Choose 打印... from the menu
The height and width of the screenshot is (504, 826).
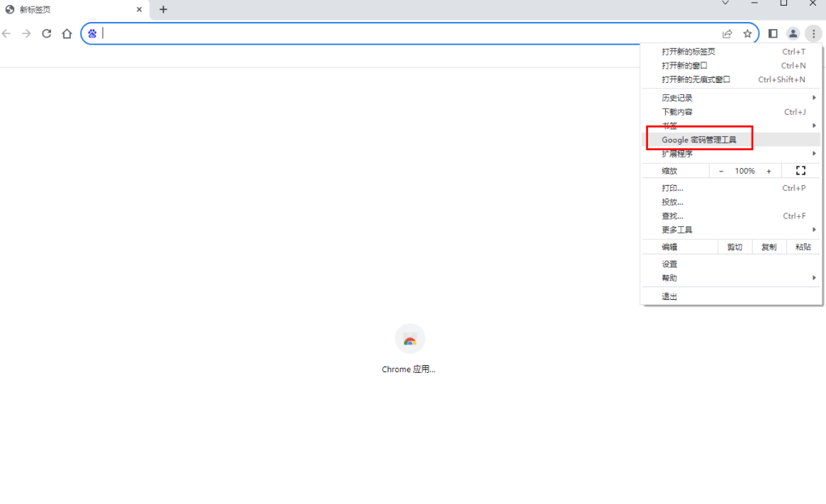click(x=731, y=188)
